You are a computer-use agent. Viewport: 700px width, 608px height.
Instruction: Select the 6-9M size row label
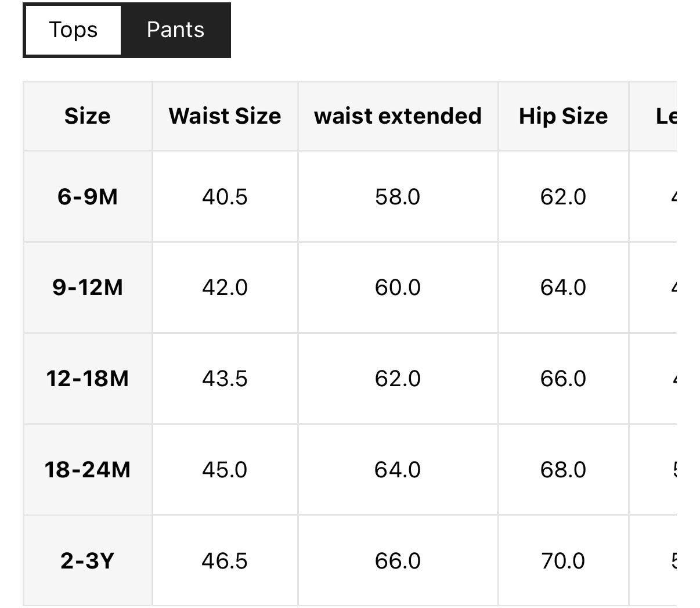pyautogui.click(x=88, y=197)
